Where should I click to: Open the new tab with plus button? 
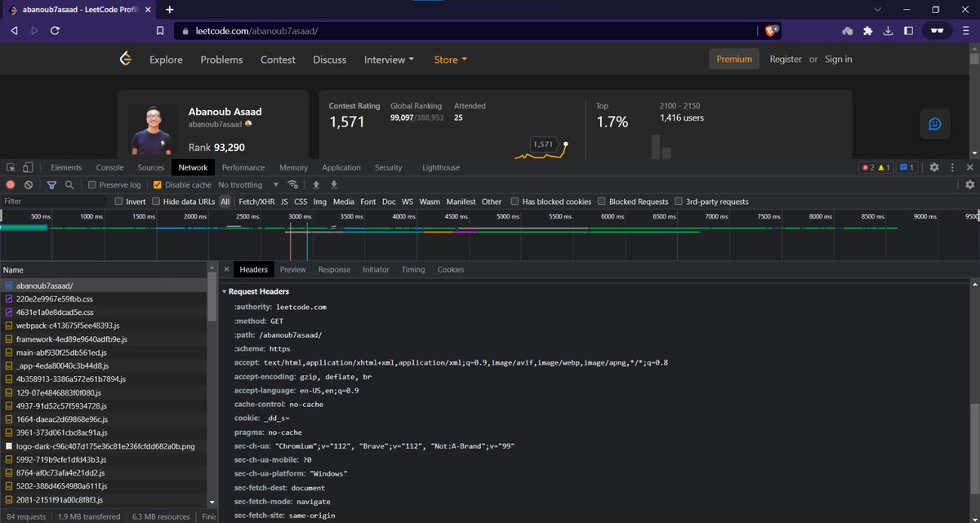coord(170,9)
